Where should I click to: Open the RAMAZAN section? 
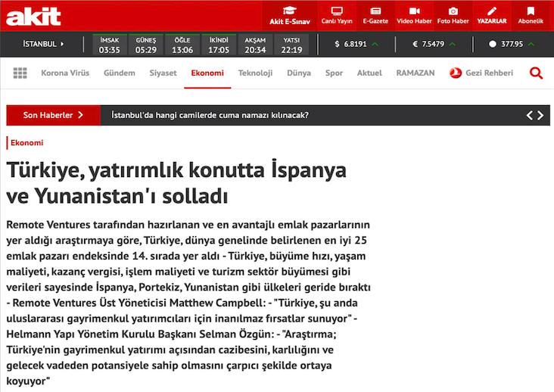[415, 73]
